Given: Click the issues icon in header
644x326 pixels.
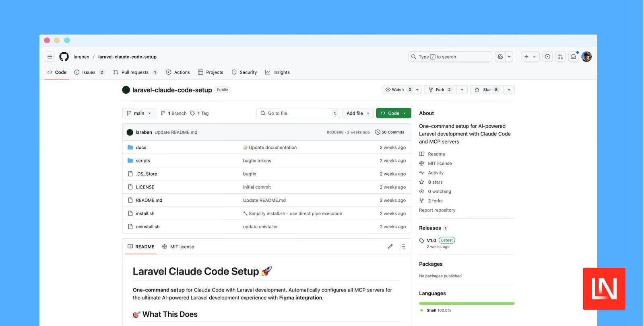Looking at the screenshot, I should click(547, 57).
